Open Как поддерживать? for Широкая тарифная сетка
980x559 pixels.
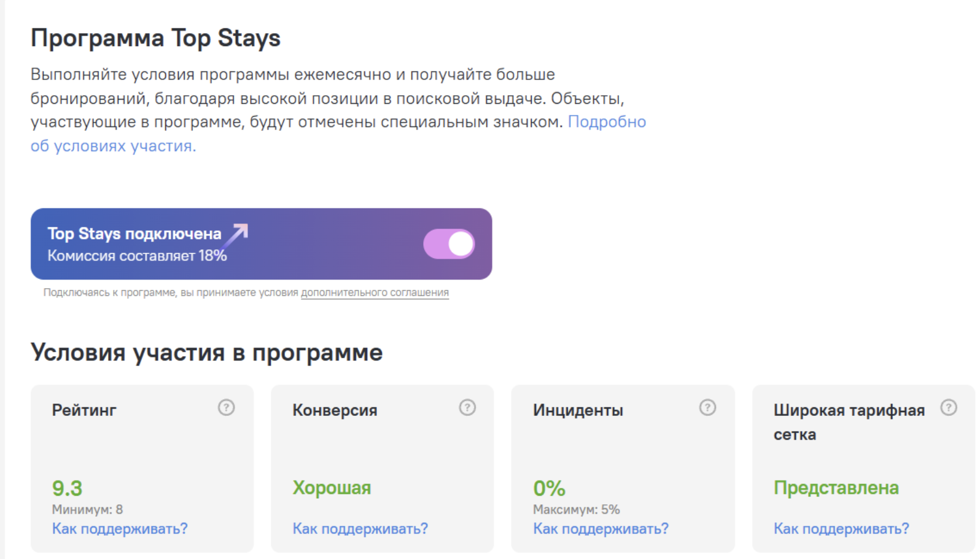click(x=841, y=528)
